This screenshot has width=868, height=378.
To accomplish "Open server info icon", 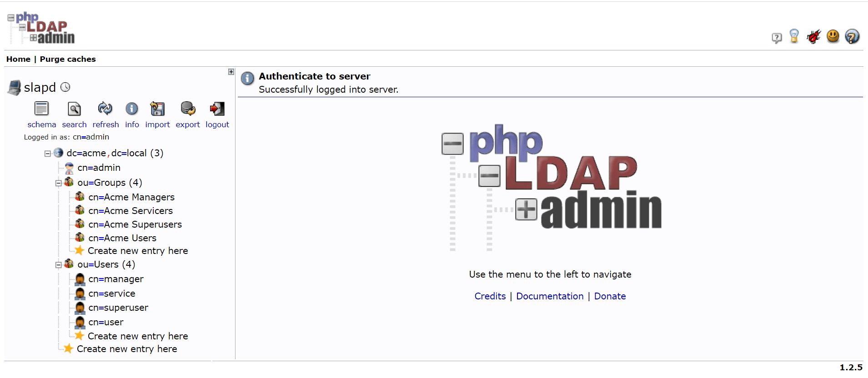I will [132, 109].
